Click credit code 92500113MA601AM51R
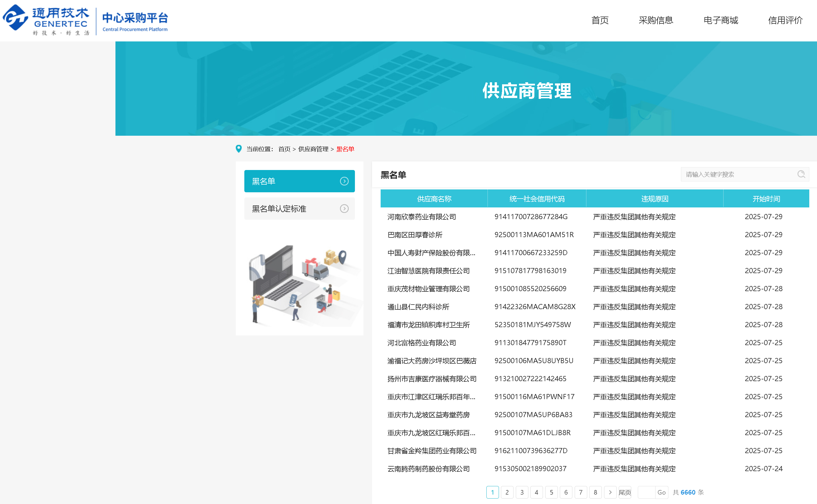 [x=534, y=235]
